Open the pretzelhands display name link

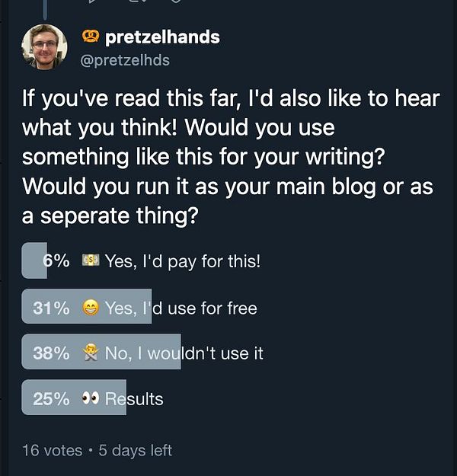(x=161, y=37)
